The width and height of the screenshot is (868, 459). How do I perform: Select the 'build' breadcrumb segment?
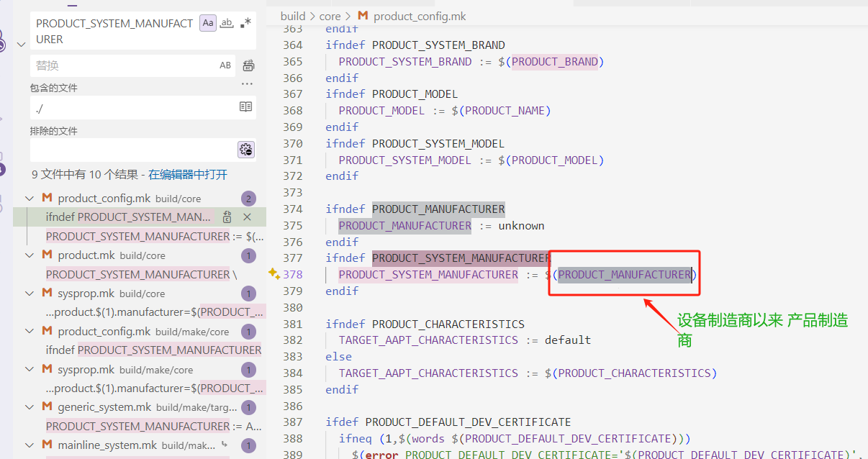[x=293, y=16]
